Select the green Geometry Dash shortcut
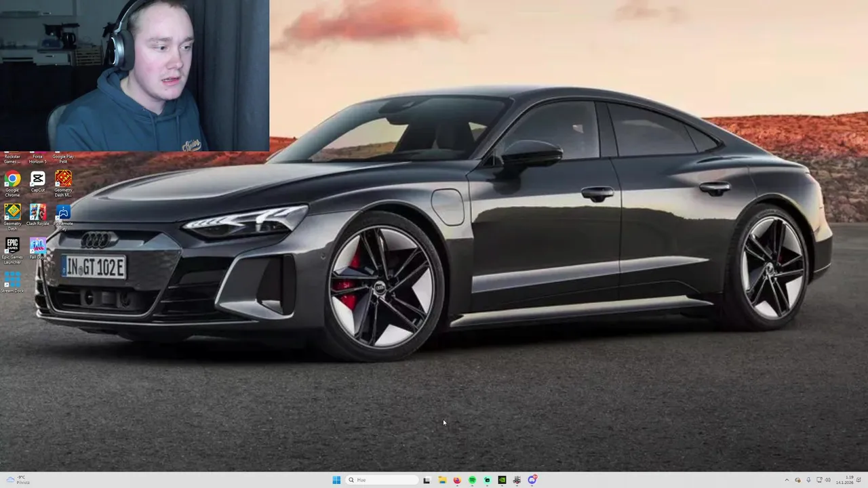 click(12, 217)
